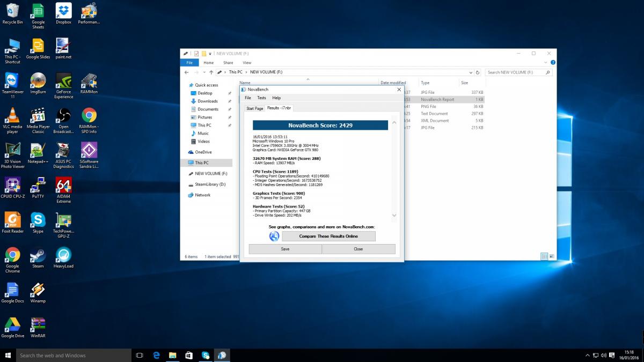Open the Home ribbon tab in Explorer
This screenshot has height=362, width=644.
209,63
